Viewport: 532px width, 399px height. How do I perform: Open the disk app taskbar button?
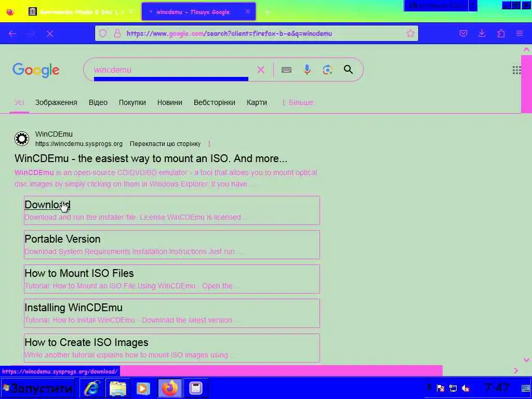196,388
